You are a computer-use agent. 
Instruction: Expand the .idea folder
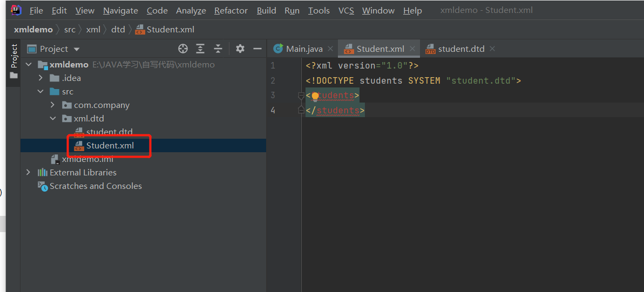(40, 78)
